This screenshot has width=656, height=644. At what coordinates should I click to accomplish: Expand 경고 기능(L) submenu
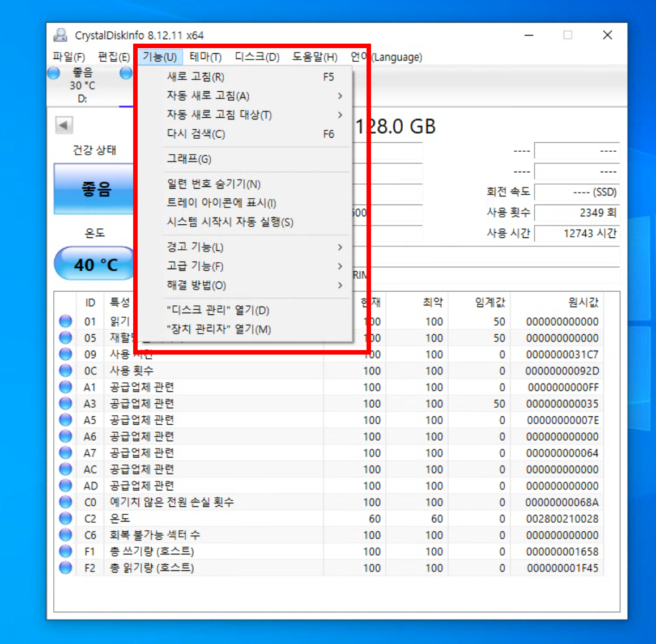pos(245,247)
